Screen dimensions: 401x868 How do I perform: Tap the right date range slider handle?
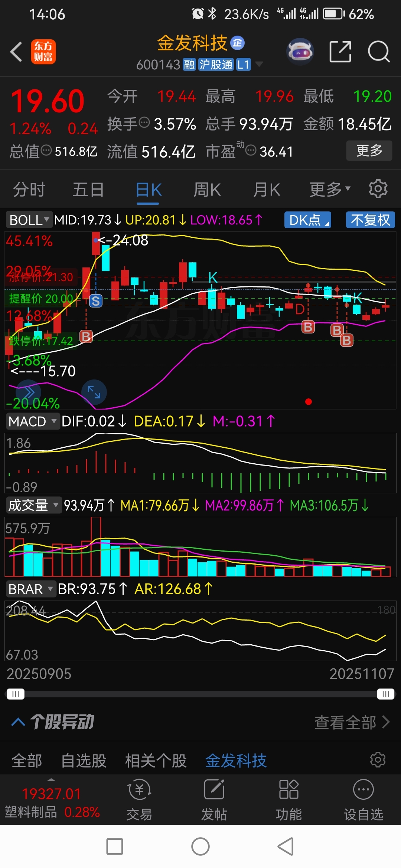pos(386,694)
